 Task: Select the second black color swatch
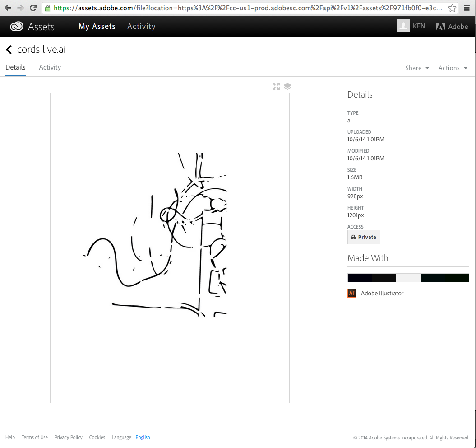tap(384, 278)
